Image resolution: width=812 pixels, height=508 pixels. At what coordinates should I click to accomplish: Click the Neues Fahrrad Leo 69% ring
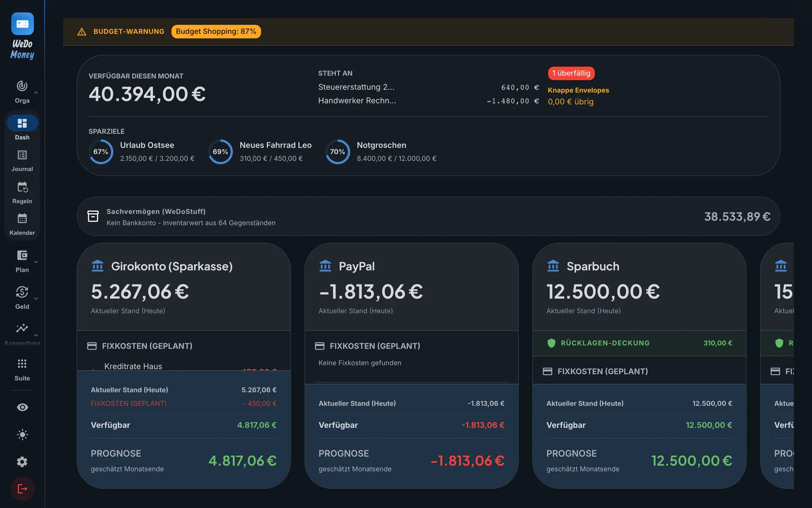(220, 152)
